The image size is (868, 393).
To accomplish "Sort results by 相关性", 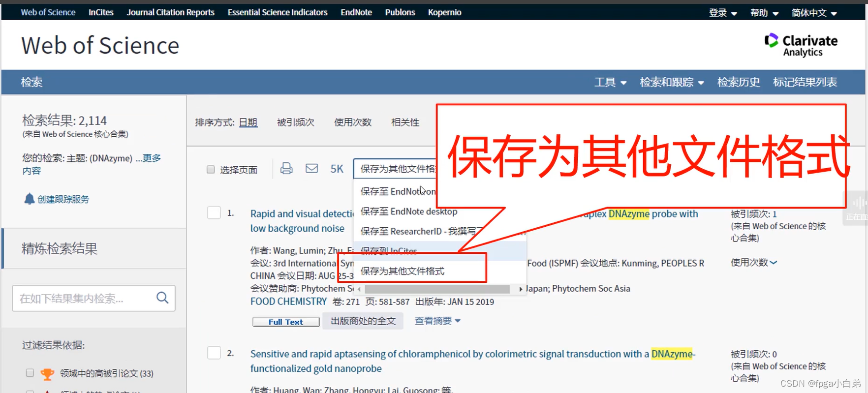I will 405,122.
